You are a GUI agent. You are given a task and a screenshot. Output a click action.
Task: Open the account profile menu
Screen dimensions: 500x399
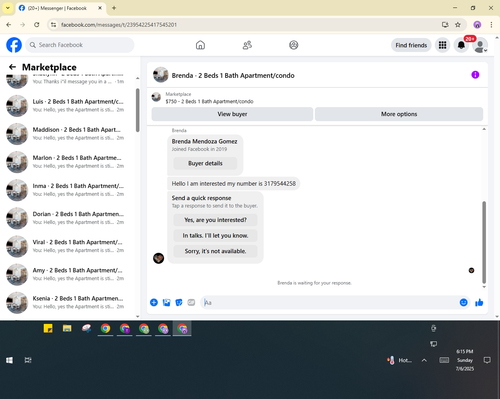480,45
